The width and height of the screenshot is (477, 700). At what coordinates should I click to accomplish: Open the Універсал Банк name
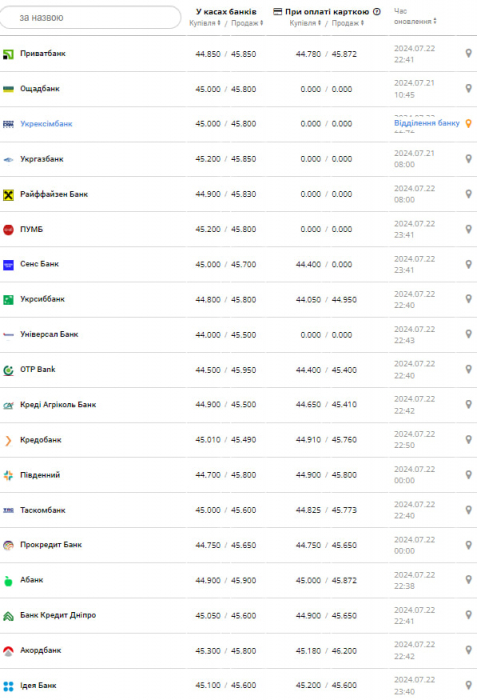click(49, 334)
